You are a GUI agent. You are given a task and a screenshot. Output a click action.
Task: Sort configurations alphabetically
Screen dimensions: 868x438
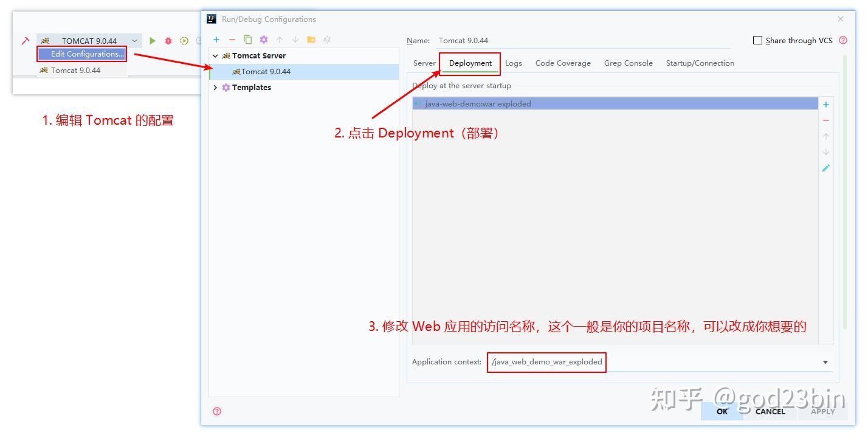coord(326,40)
